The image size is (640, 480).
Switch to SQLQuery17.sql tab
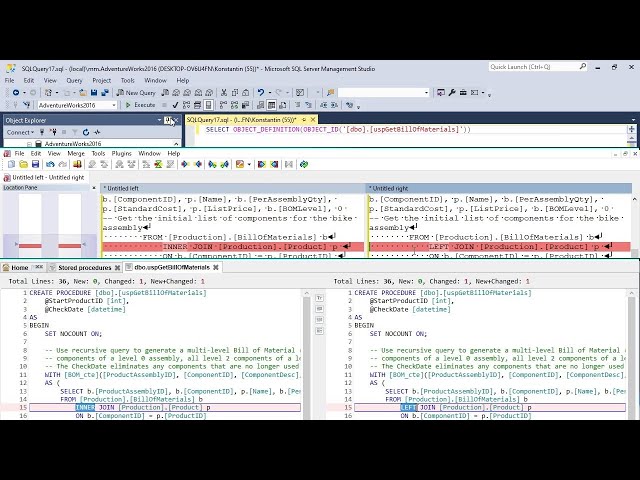[x=241, y=120]
